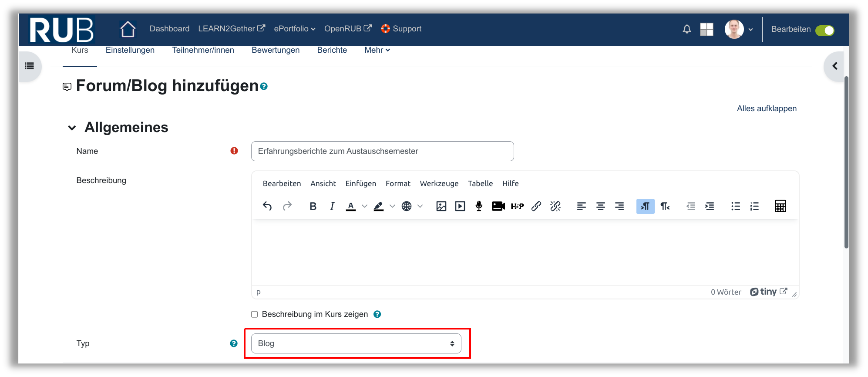The height and width of the screenshot is (377, 868).
Task: Open the Einfügen menu in editor
Action: point(360,183)
